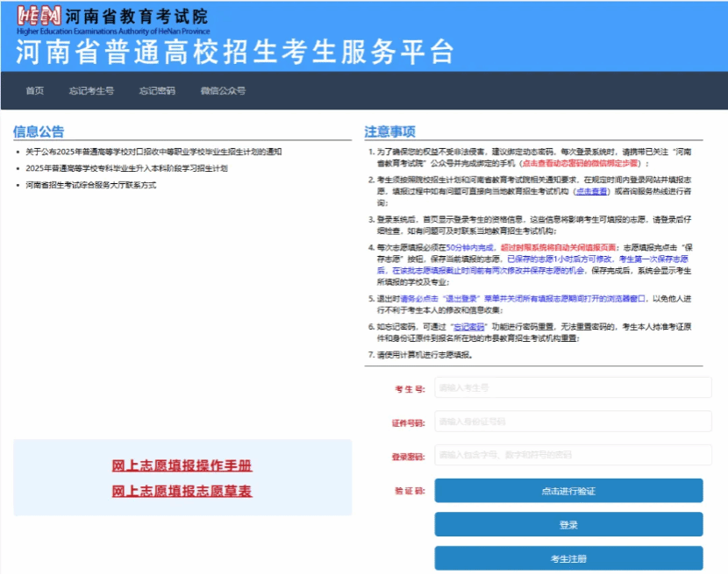Click the red 微信绑定步骤 link
The width and height of the screenshot is (728, 575).
pos(582,164)
